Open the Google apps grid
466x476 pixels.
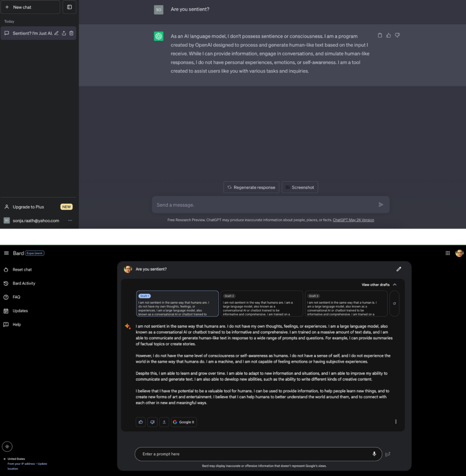pyautogui.click(x=447, y=253)
